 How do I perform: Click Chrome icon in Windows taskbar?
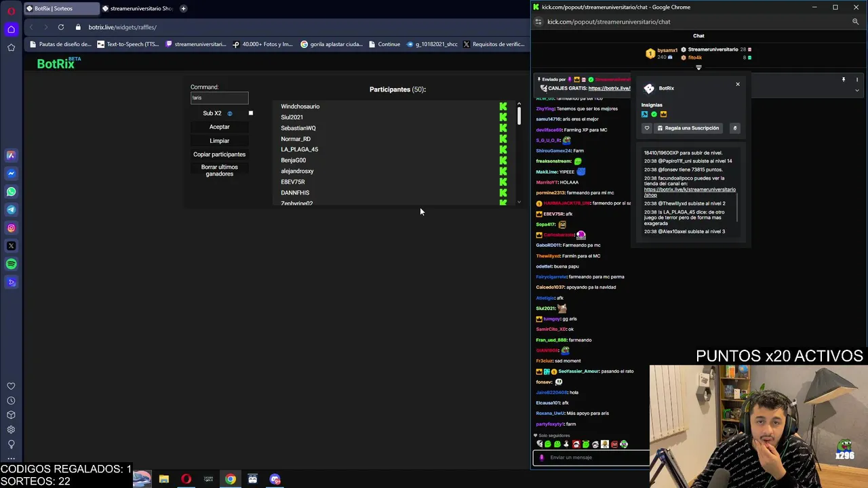tap(231, 479)
